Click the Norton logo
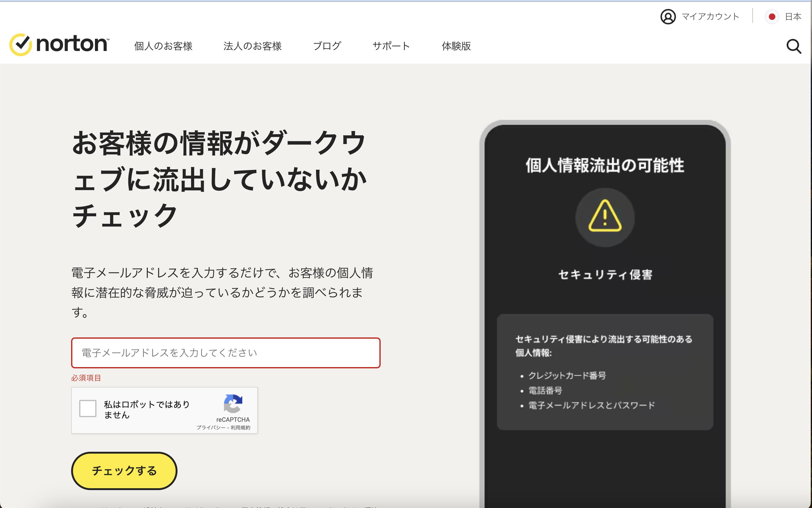Viewport: 812px width, 508px height. pos(59,44)
